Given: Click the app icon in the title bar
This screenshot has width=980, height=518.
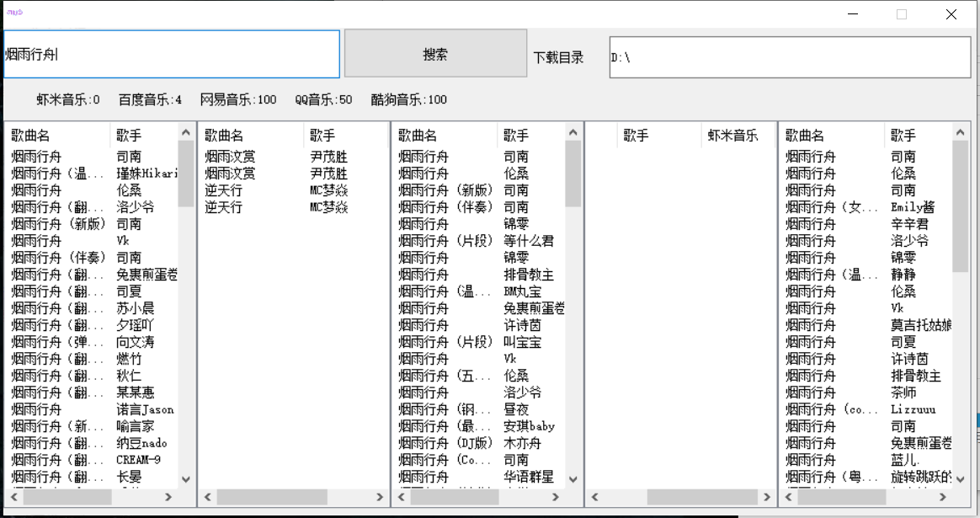Looking at the screenshot, I should pyautogui.click(x=14, y=12).
